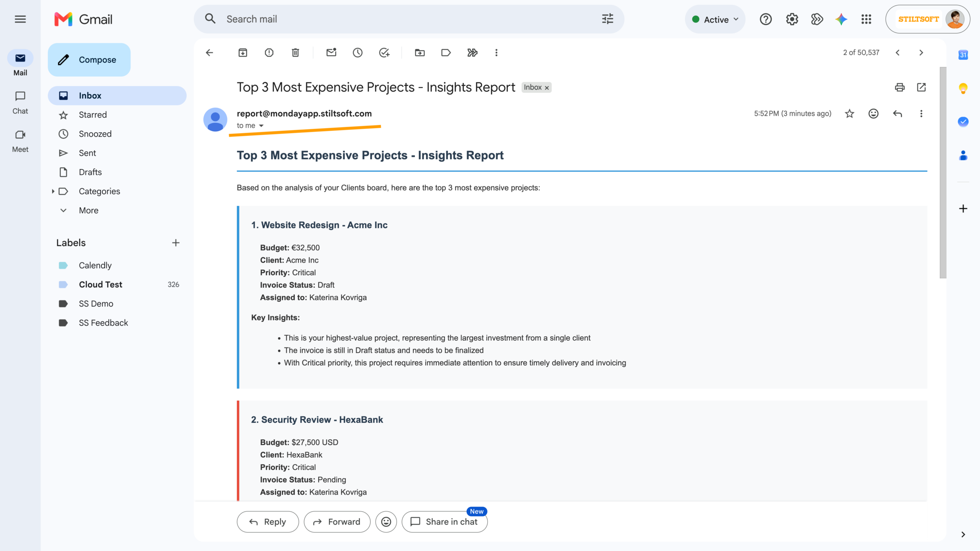Click Share in chat button
Viewport: 980px width, 551px height.
(444, 522)
